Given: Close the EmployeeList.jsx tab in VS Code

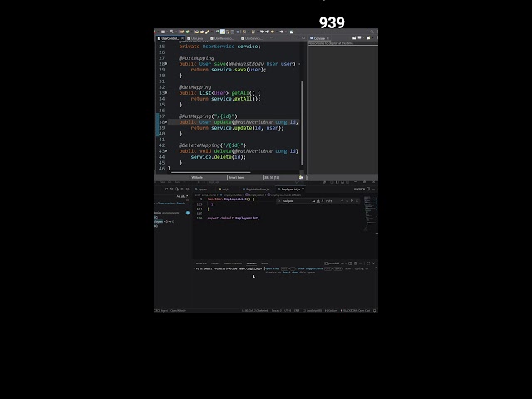Looking at the screenshot, I should [x=303, y=190].
